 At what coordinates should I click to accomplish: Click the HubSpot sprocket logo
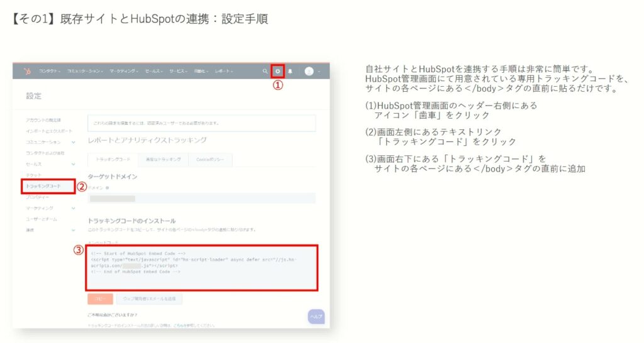tap(27, 72)
